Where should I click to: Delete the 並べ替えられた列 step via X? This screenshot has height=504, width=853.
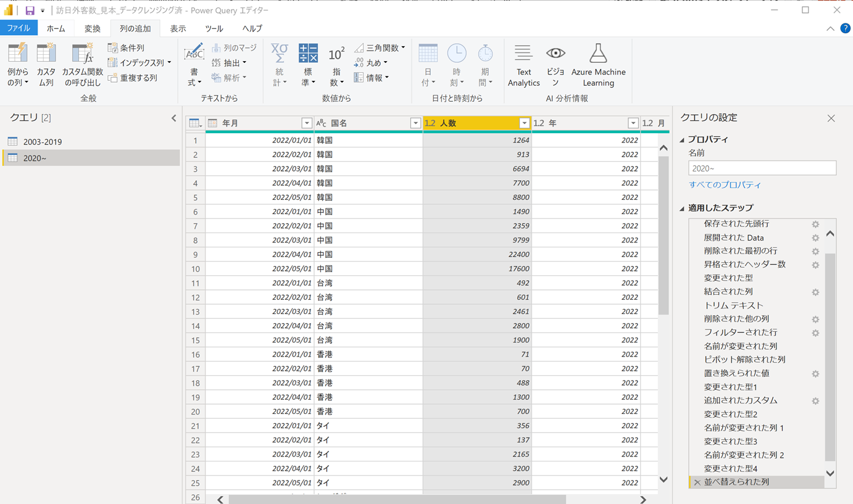[x=697, y=482]
